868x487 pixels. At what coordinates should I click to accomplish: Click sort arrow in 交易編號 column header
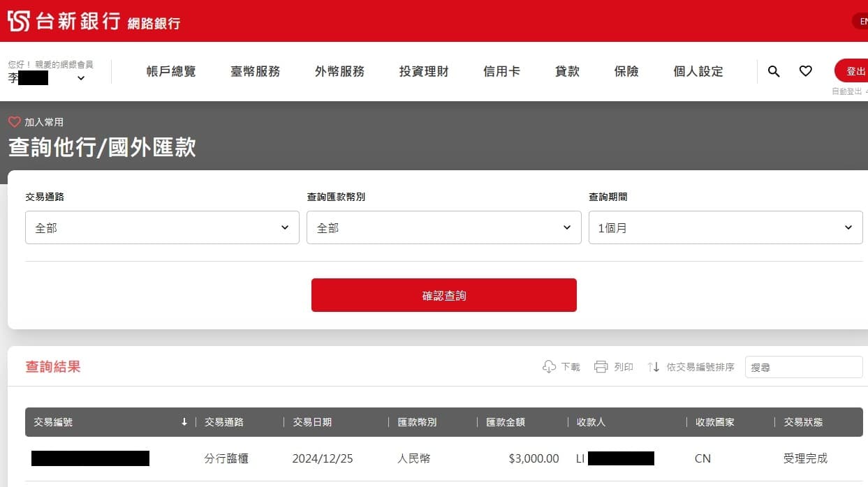pos(184,422)
